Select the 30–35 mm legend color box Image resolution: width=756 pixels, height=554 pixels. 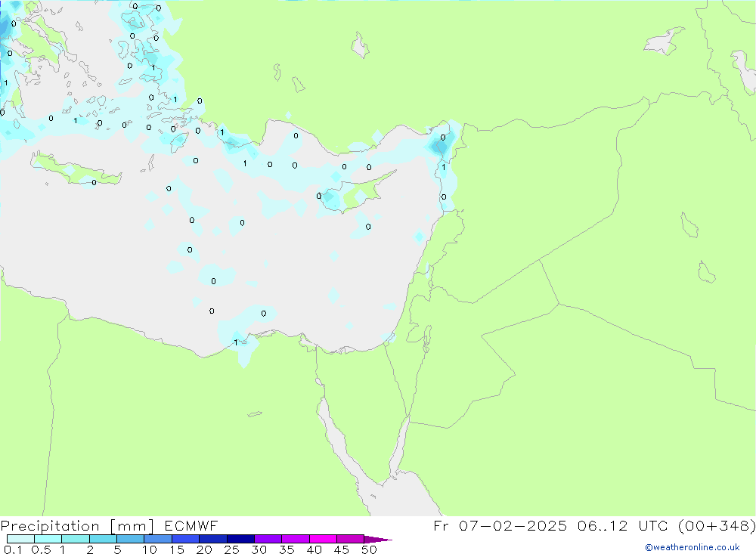pos(268,539)
